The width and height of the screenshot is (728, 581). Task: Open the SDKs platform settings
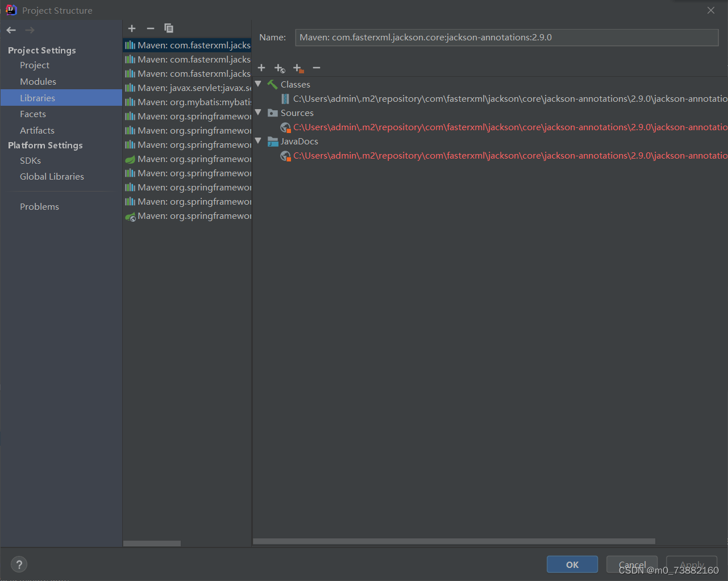(x=30, y=161)
